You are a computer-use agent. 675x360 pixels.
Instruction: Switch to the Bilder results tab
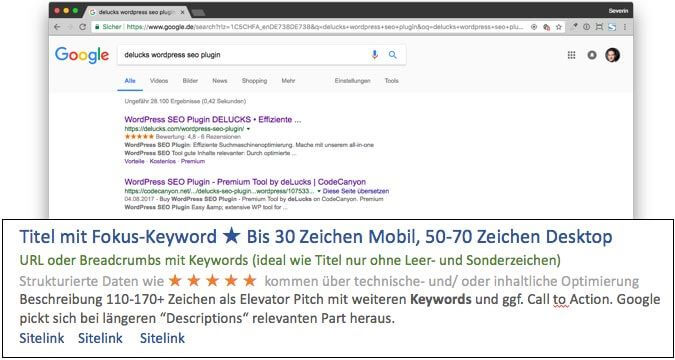[x=190, y=81]
